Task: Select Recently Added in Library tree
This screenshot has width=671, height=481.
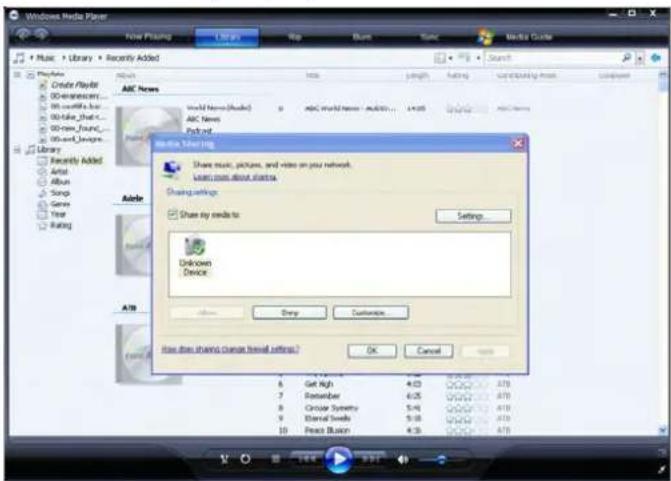Action: pos(76,160)
